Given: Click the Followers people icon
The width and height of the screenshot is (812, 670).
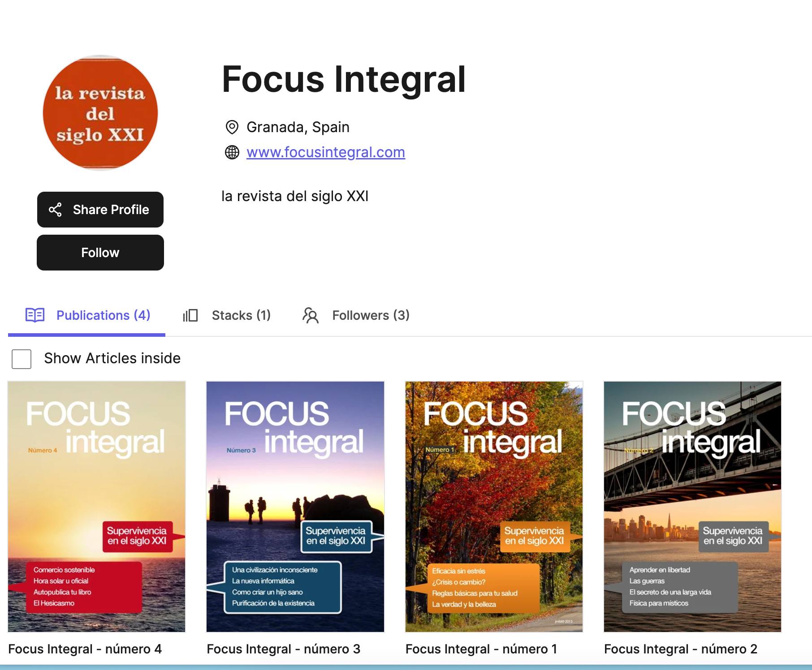Looking at the screenshot, I should (310, 315).
